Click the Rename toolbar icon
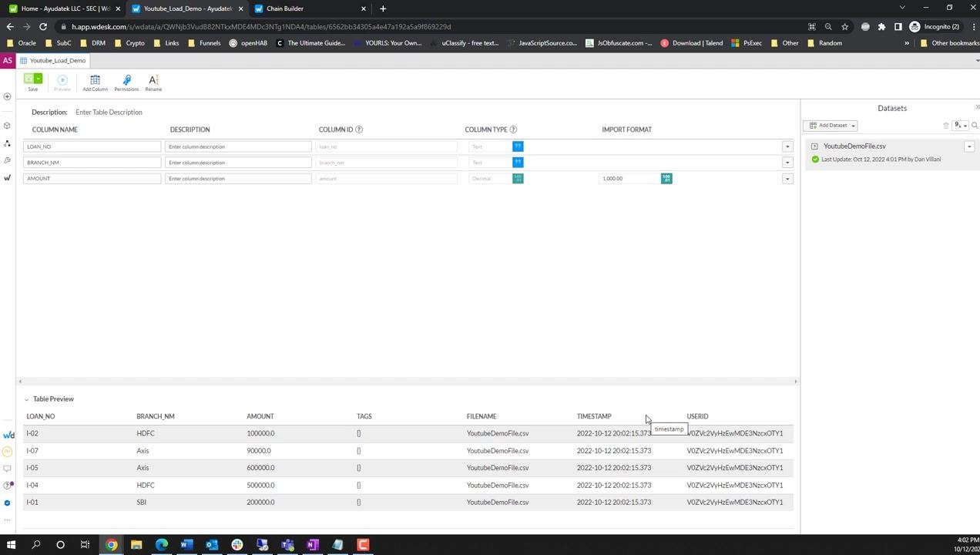980x555 pixels. point(153,79)
